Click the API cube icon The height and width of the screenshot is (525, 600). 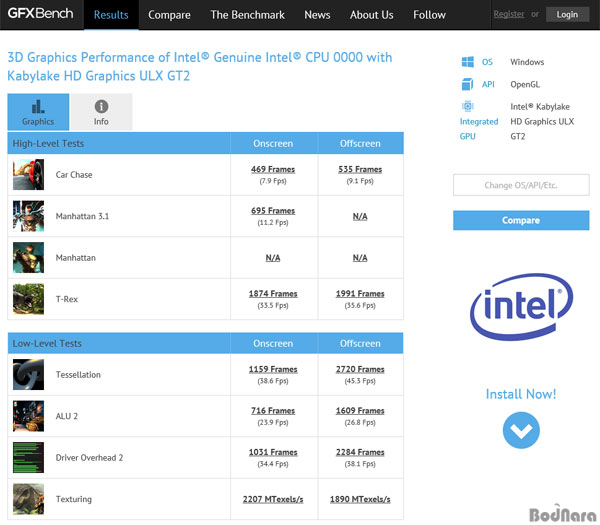(x=468, y=84)
